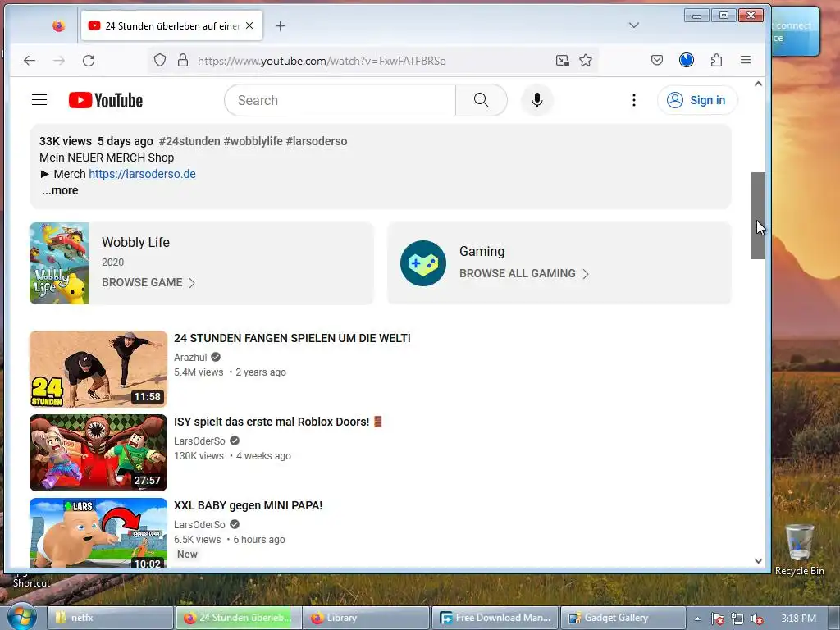840x630 pixels.
Task: Click the muted volume tray icon
Action: coord(756,619)
